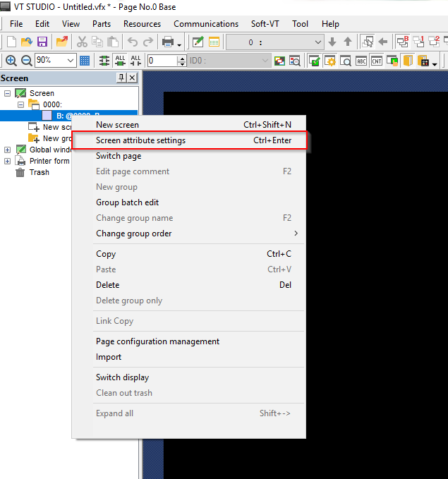Go to previous page with up arrow
Image resolution: width=448 pixels, height=479 pixels.
click(347, 42)
